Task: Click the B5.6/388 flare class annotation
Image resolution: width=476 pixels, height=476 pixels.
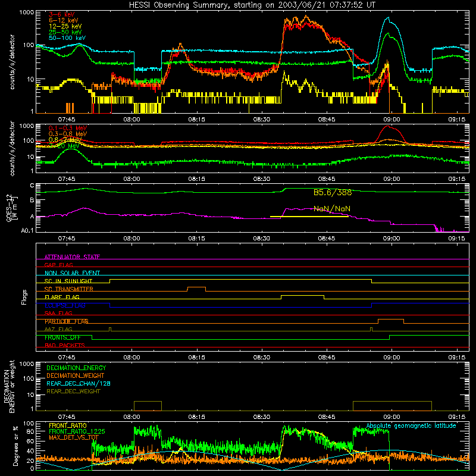Action: 333,192
